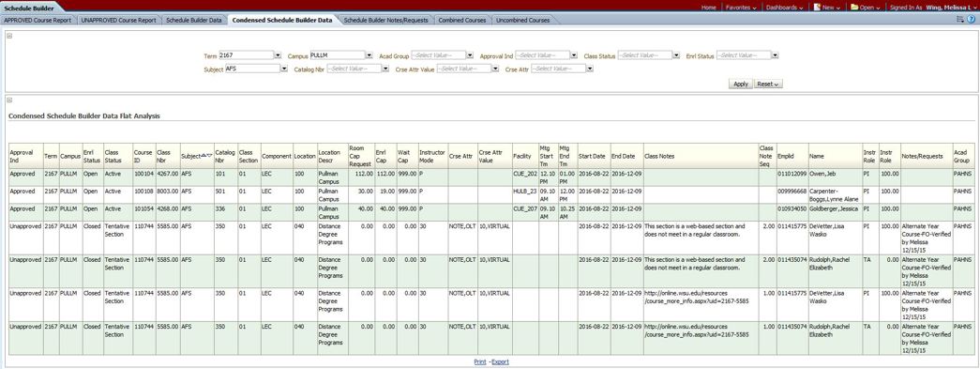The height and width of the screenshot is (369, 980).
Task: Click the Condensed Schedule Builder Data Flat Analysis heading
Action: point(84,115)
